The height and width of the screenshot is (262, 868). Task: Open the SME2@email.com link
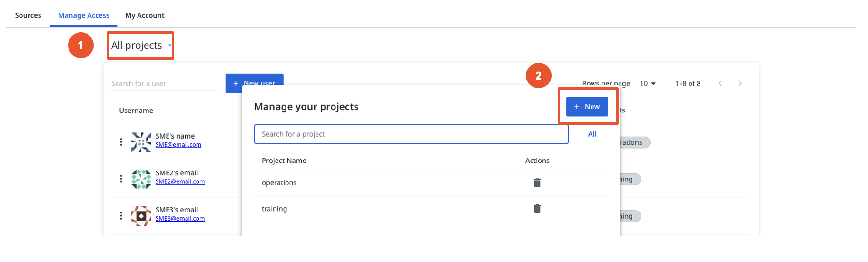tap(180, 181)
